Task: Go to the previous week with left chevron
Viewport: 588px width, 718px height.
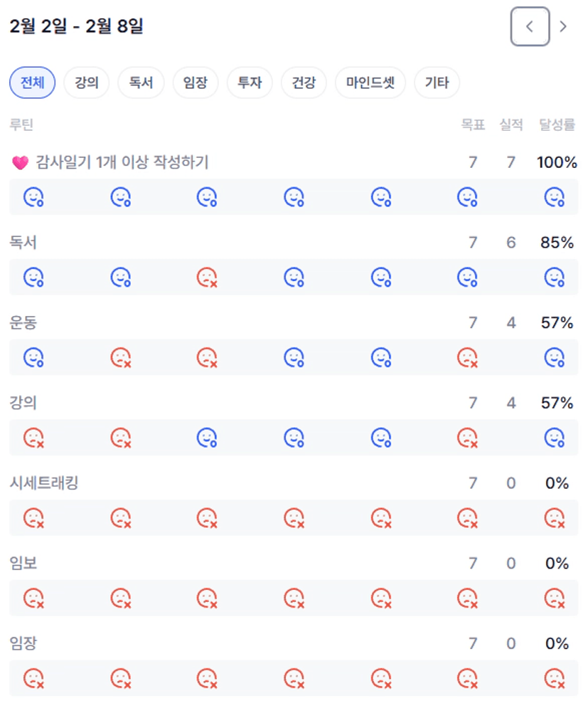Action: (530, 27)
